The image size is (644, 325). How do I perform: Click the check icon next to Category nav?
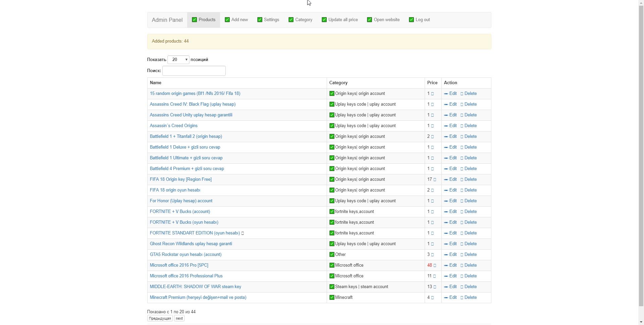point(291,20)
